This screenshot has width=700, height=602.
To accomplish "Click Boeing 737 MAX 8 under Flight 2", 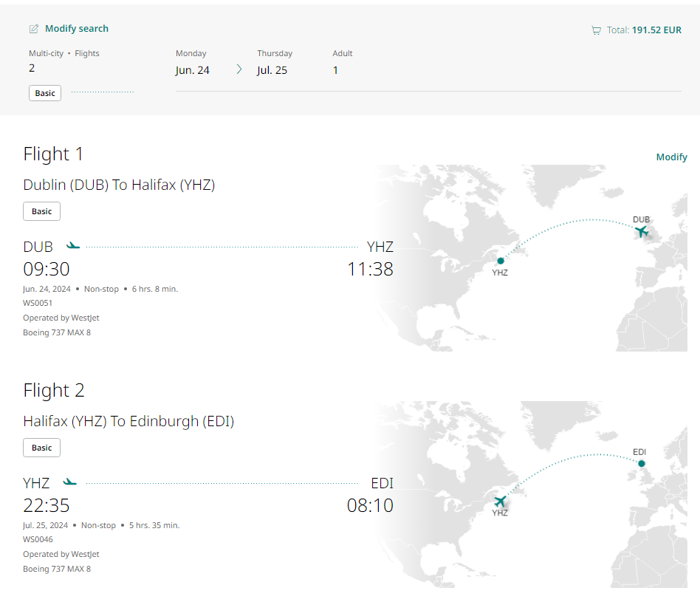I will coord(57,569).
